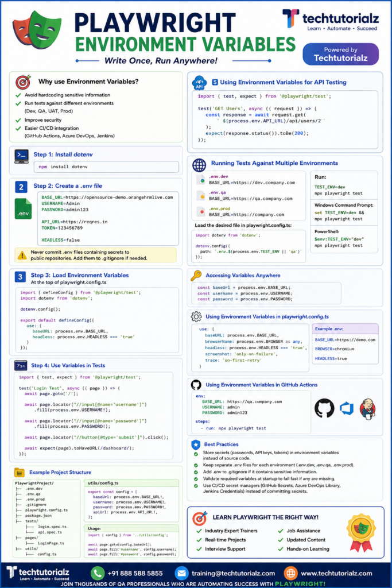Image resolution: width=392 pixels, height=588 pixels.
Task: Click checkmark next to Industry Expert Trainers
Action: 199,531
